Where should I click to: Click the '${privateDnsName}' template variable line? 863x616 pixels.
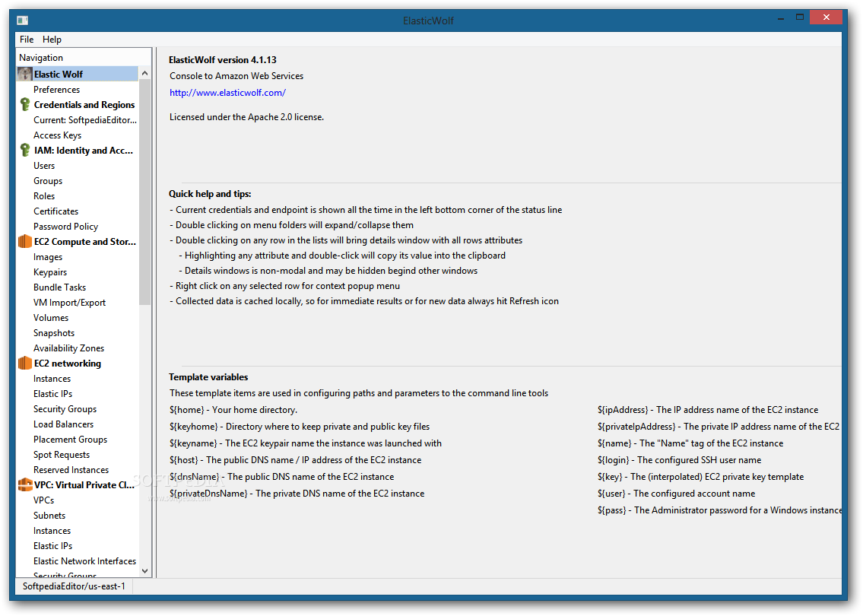pos(297,494)
